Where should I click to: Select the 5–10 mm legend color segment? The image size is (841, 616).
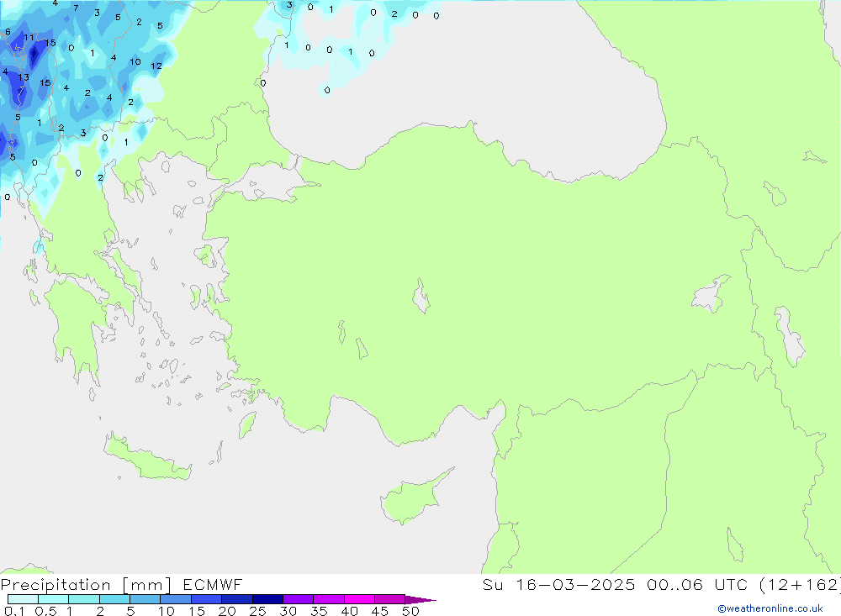[145, 599]
